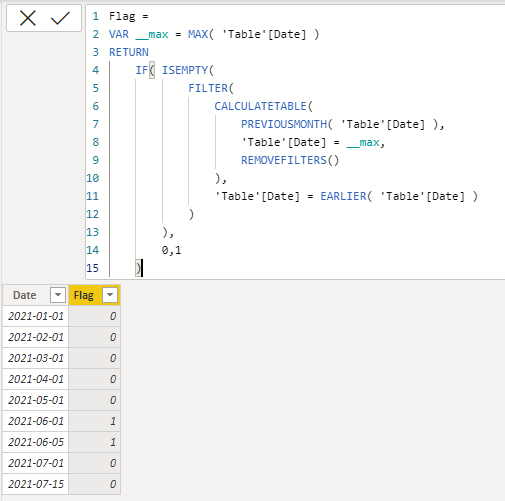Image resolution: width=505 pixels, height=501 pixels.
Task: Click the RETURN keyword in line 3
Action: pyautogui.click(x=129, y=52)
